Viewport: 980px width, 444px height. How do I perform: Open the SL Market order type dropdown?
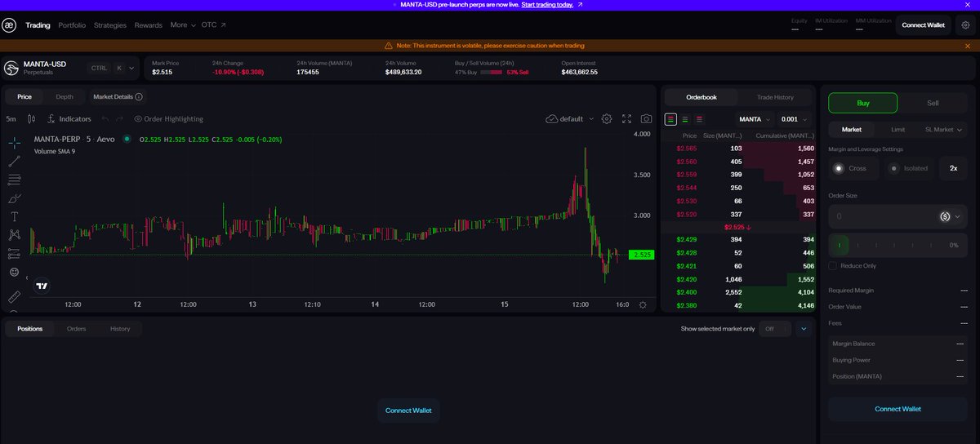pyautogui.click(x=943, y=130)
